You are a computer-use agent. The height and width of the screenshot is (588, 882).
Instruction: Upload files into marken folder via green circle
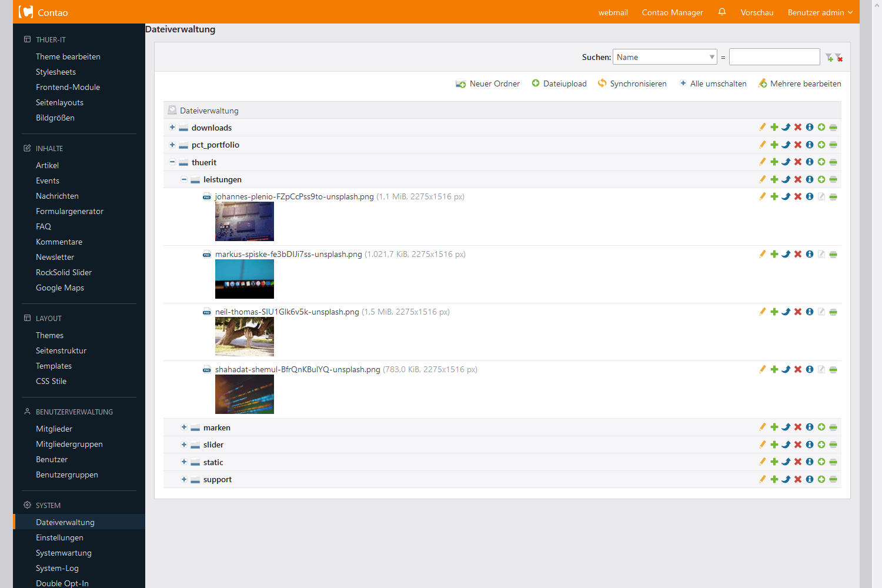point(821,427)
